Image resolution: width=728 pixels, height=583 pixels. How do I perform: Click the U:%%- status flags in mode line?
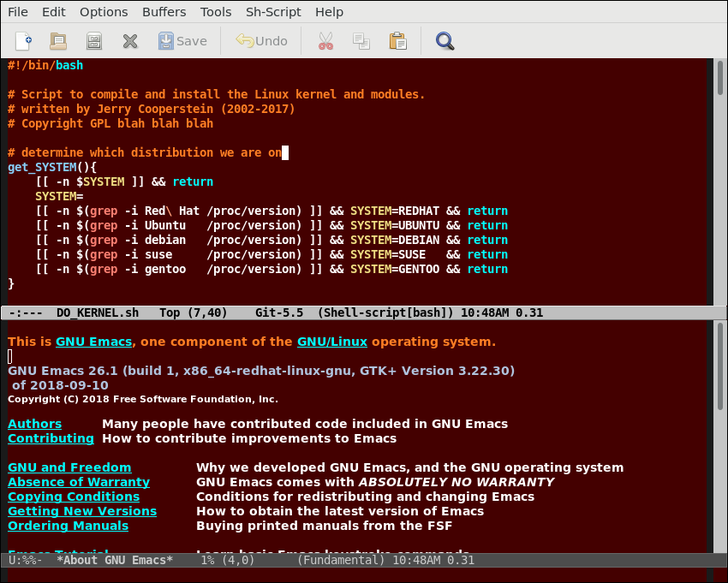tap(26, 560)
